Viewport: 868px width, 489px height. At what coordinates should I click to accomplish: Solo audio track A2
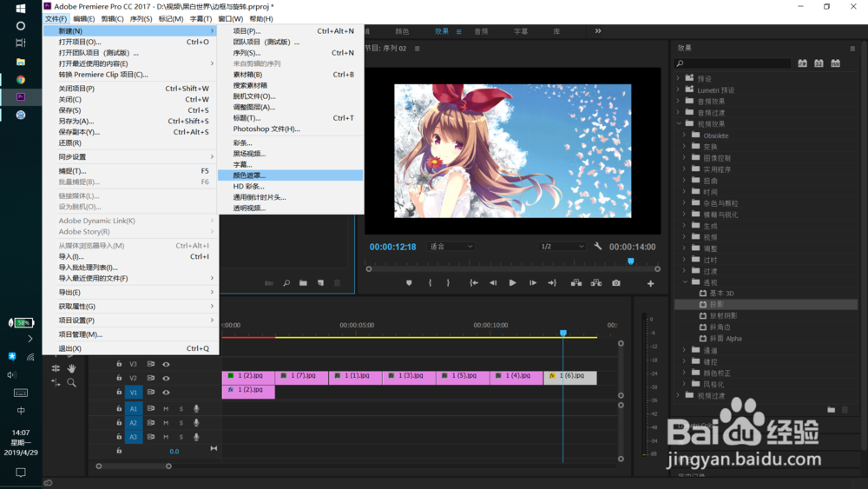coord(181,422)
